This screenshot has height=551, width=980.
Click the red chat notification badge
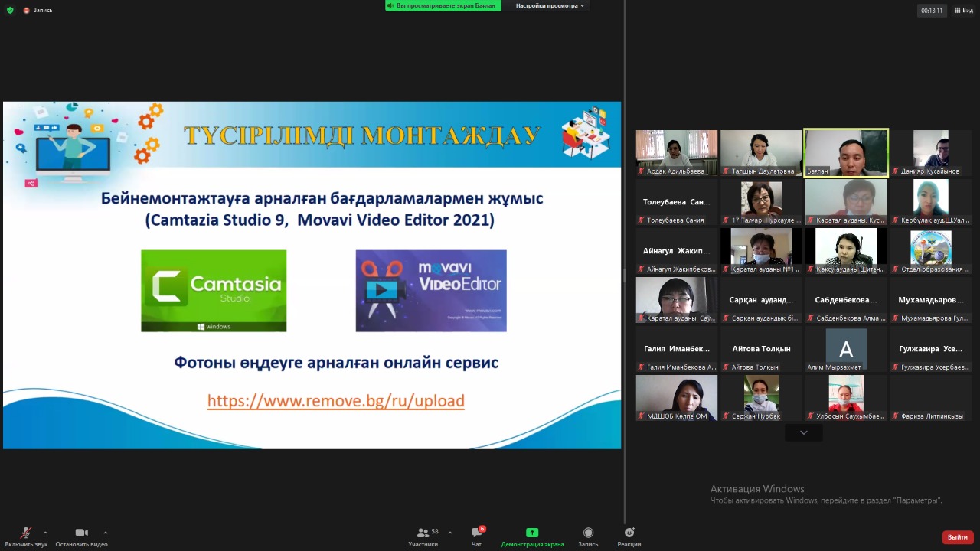(482, 529)
